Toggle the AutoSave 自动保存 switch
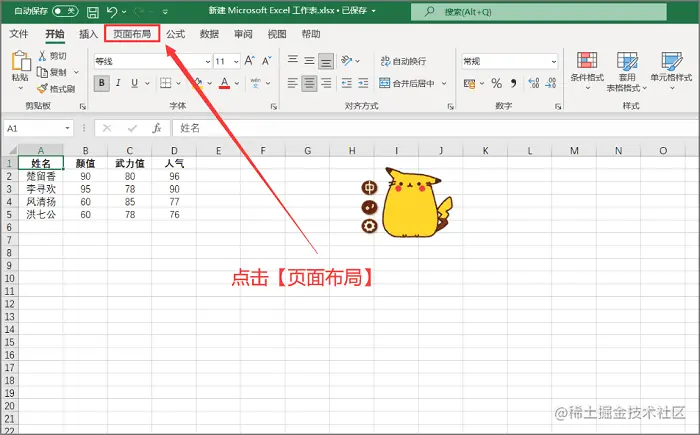 coord(65,11)
